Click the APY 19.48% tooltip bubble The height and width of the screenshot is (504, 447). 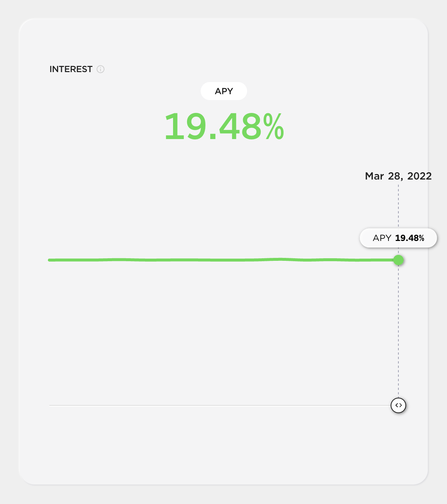(398, 238)
